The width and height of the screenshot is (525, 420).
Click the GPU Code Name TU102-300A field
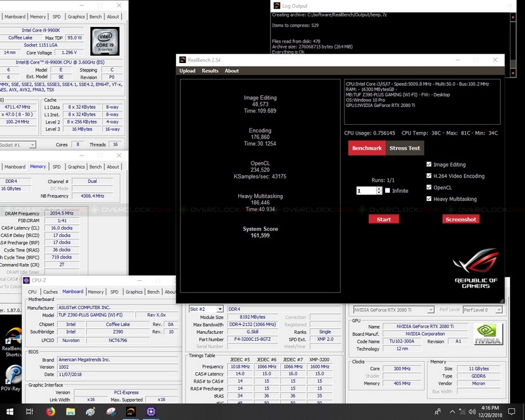click(402, 341)
